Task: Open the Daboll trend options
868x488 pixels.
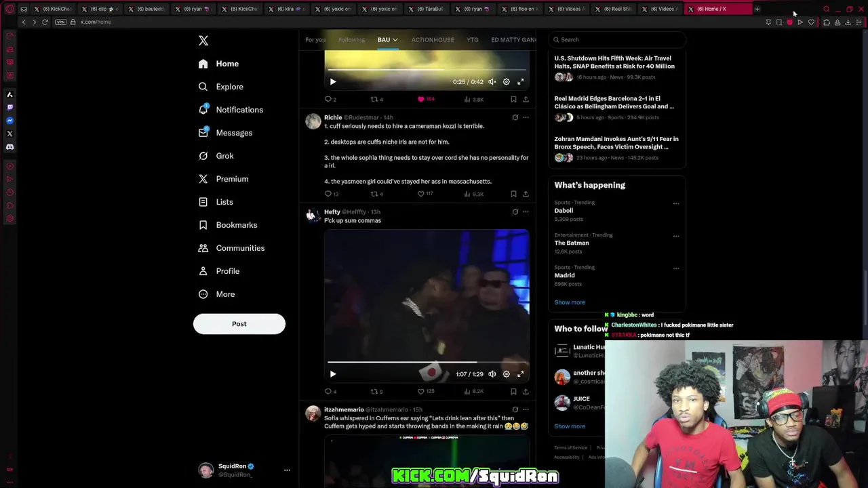Action: point(675,203)
